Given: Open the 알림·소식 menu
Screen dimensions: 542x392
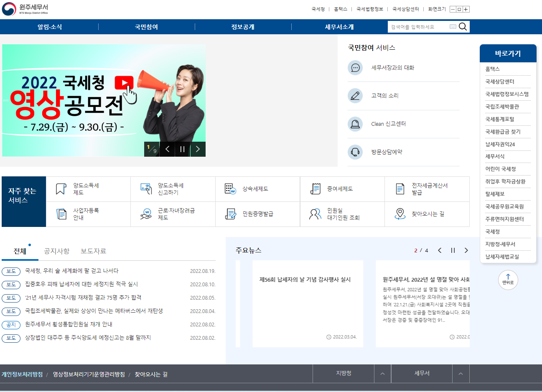Looking at the screenshot, I should point(50,27).
